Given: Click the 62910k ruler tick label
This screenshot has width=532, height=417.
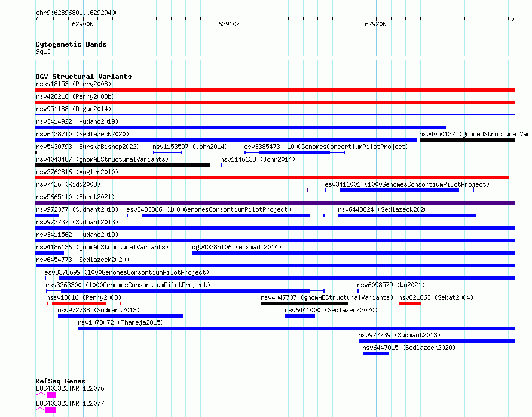Looking at the screenshot, I should (229, 24).
